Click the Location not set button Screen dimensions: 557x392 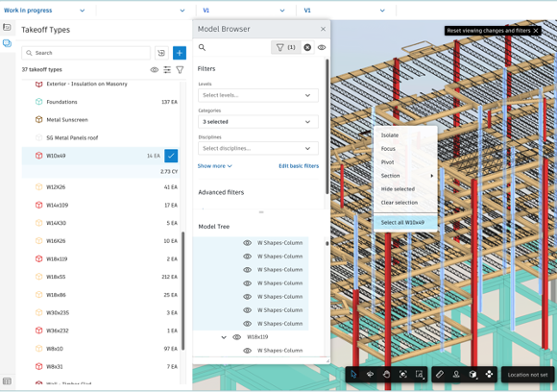click(x=527, y=375)
